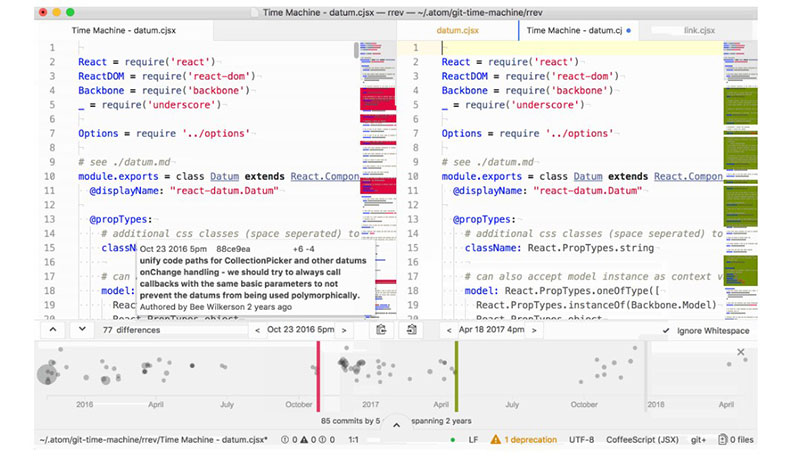The height and width of the screenshot is (462, 800).
Task: Click the yellow macOS minimize button
Action: (57, 12)
